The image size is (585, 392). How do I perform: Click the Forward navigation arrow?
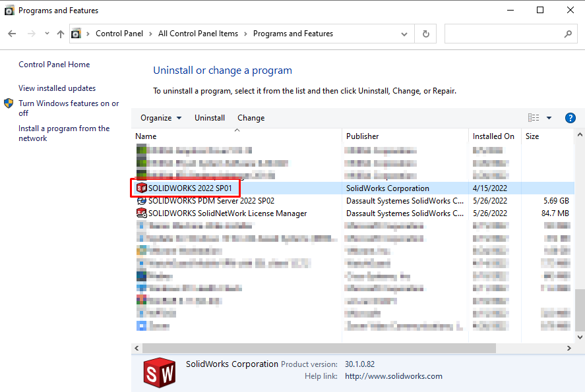click(32, 34)
